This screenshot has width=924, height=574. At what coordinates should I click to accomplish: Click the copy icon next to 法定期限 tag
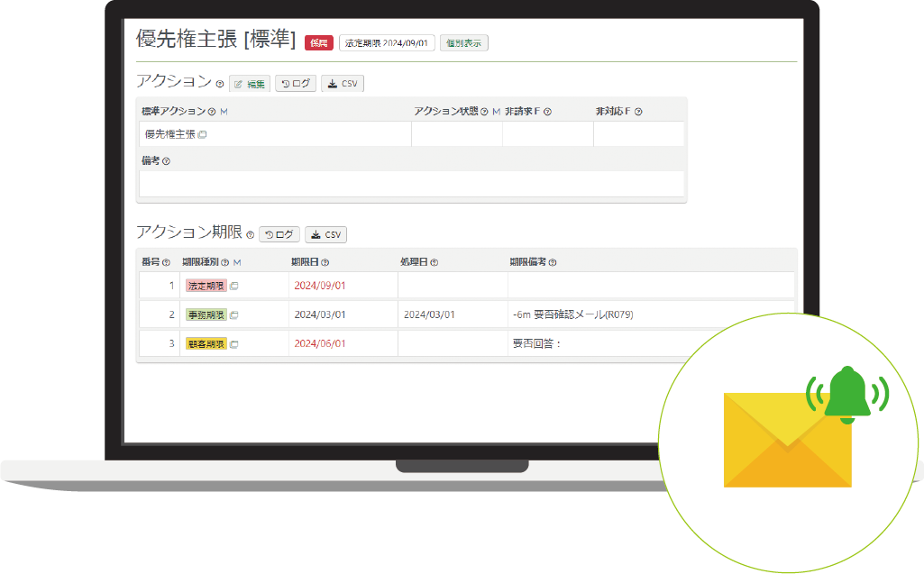click(234, 286)
